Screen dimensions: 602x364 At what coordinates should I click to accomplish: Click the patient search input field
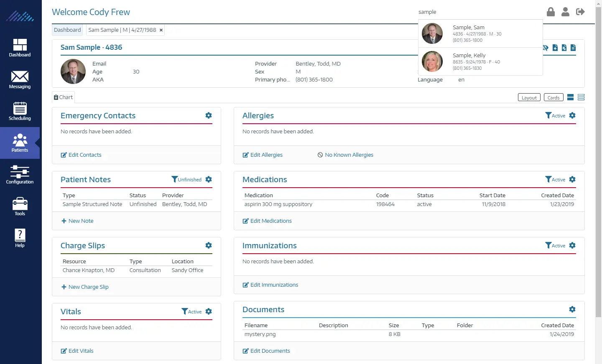[460, 12]
